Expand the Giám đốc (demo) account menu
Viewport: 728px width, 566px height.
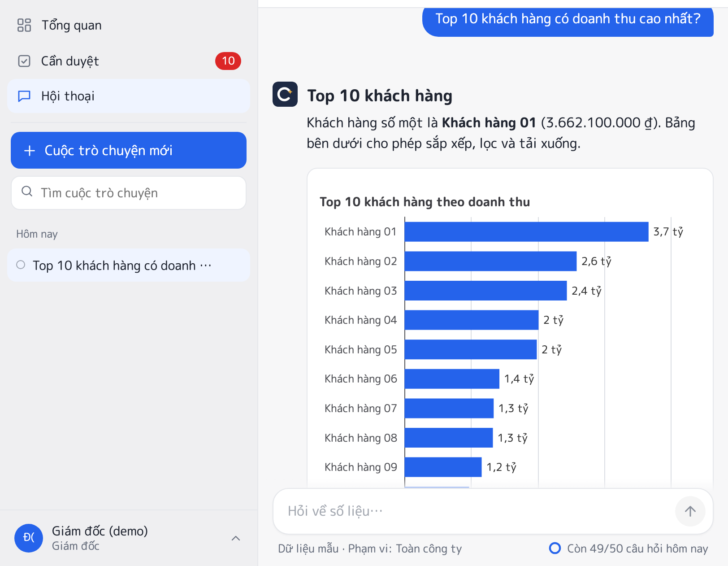[236, 538]
